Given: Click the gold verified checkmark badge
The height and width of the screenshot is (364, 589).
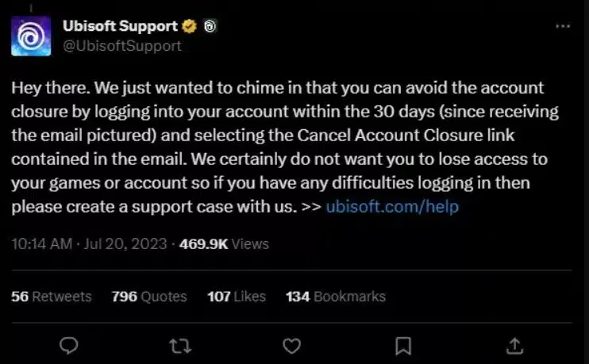Looking at the screenshot, I should [189, 26].
